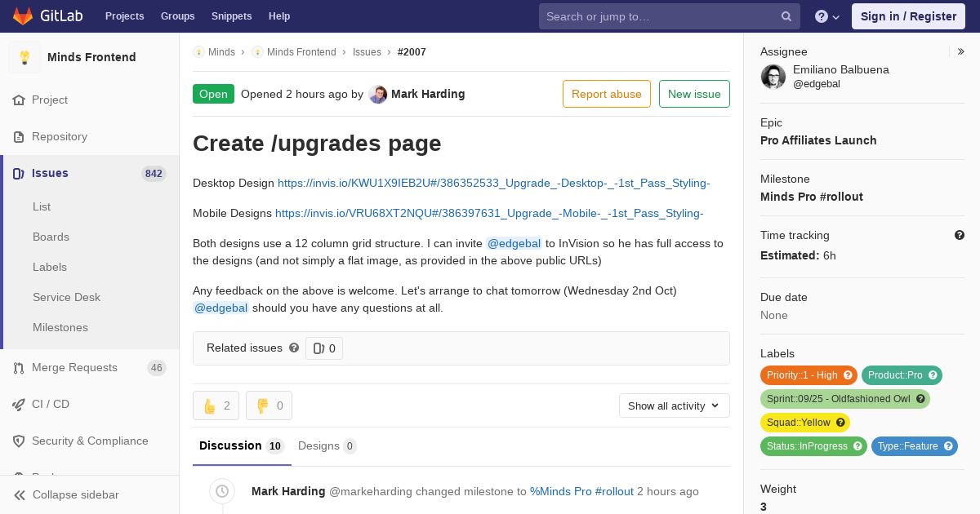Open the Mobile Designs invis.io link

[x=489, y=213]
